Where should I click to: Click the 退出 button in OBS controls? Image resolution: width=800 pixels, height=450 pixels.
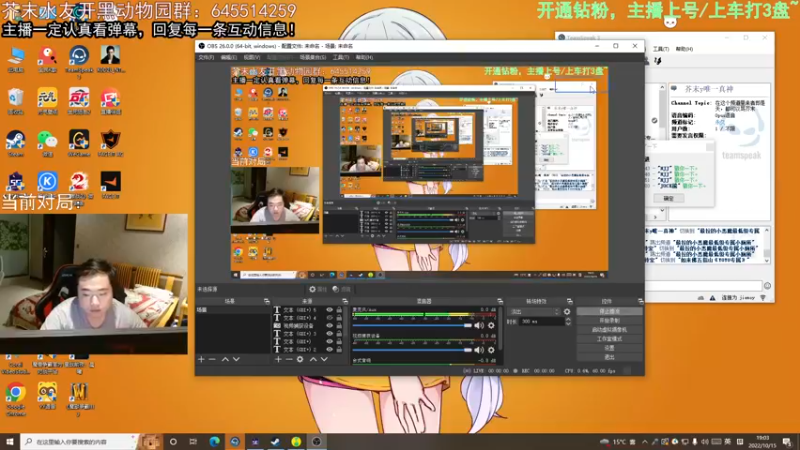[x=609, y=357]
